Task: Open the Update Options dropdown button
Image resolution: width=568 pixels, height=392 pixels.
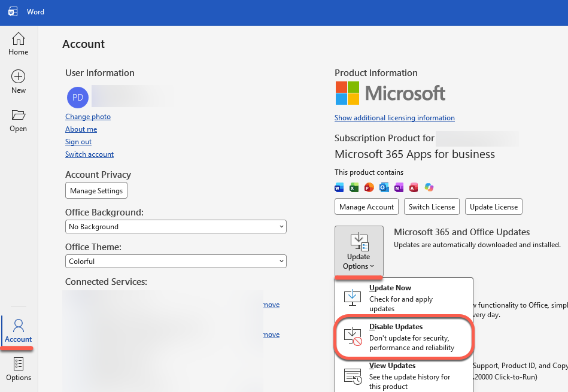Action: pos(359,251)
